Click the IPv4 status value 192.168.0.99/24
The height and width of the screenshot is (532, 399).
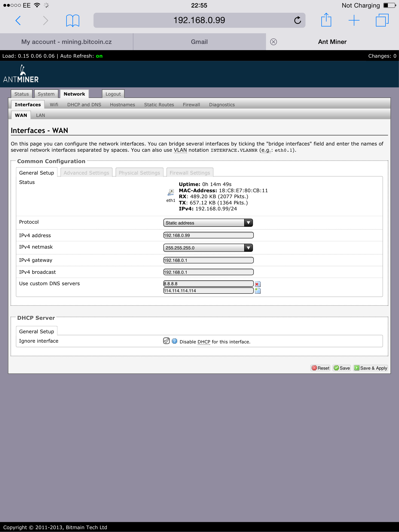click(216, 209)
